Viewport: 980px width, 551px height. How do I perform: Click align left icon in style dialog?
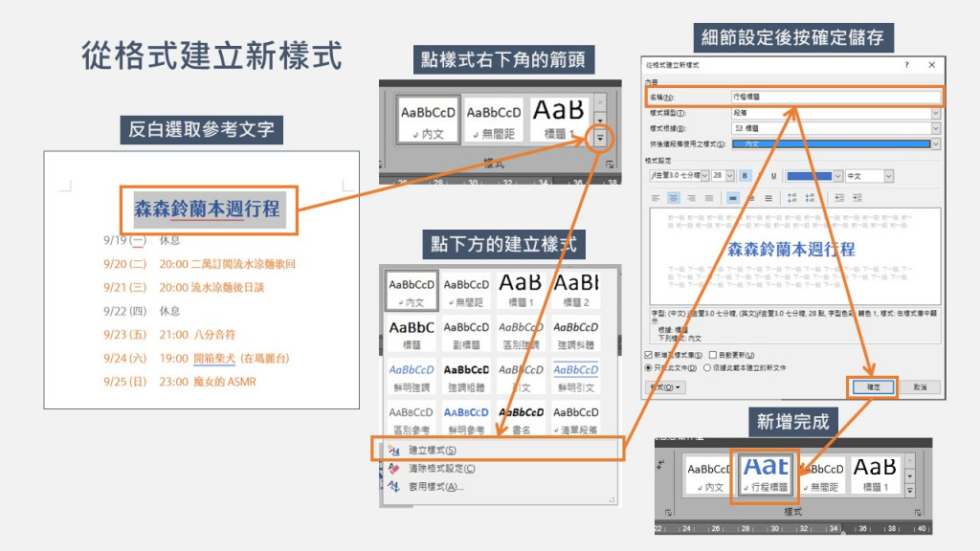pos(656,198)
